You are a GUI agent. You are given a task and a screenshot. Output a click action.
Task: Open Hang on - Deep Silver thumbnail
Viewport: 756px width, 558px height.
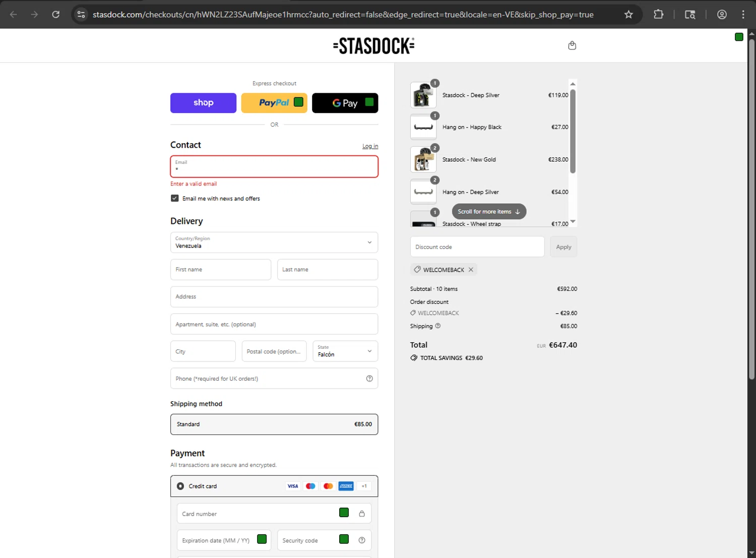423,192
